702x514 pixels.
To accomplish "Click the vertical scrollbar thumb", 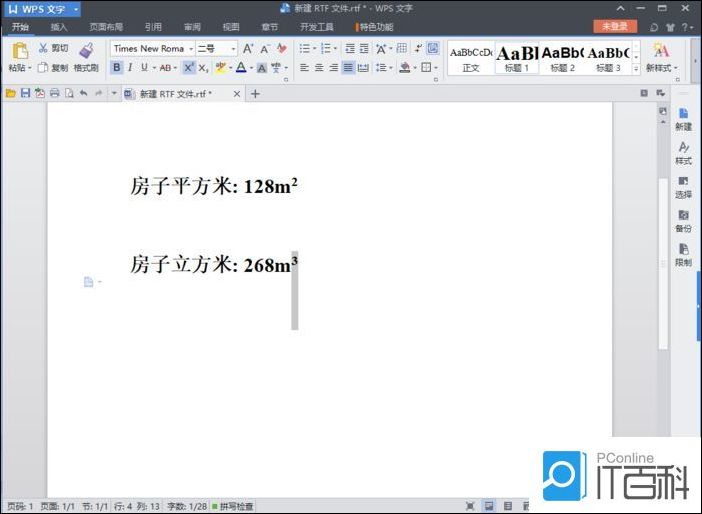I will (663, 263).
